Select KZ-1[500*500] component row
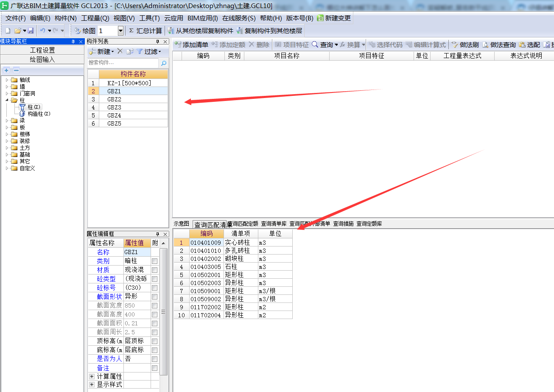The width and height of the screenshot is (554, 392). click(x=128, y=83)
